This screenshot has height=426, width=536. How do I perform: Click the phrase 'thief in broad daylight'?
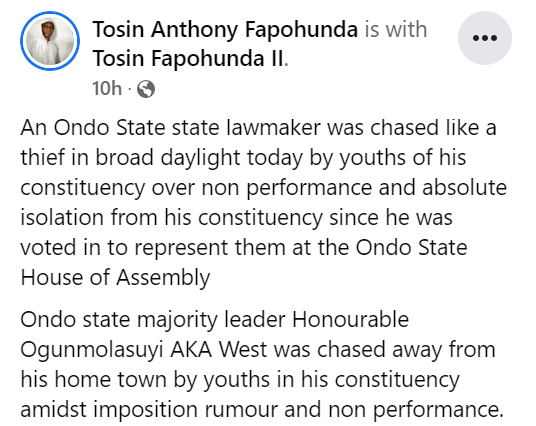coord(130,158)
